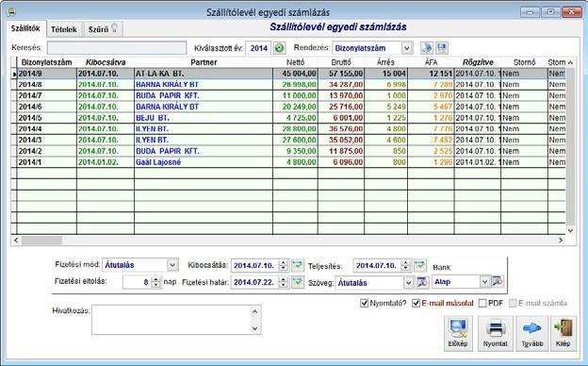The width and height of the screenshot is (588, 366).
Task: Select row 2014/2 in the table
Action: pyautogui.click(x=288, y=151)
